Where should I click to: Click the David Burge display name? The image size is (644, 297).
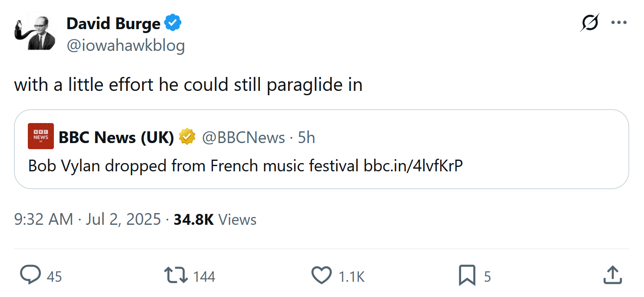click(x=113, y=24)
